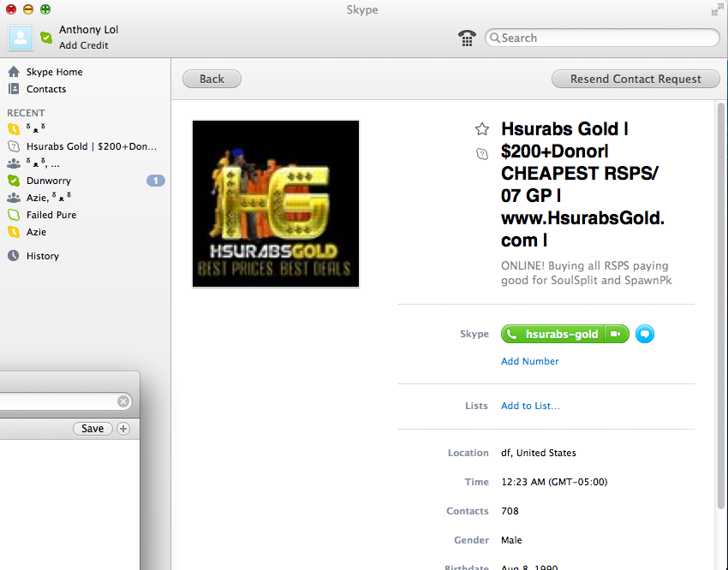The width and height of the screenshot is (728, 570).
Task: Click the Skype Home house icon
Action: point(14,71)
